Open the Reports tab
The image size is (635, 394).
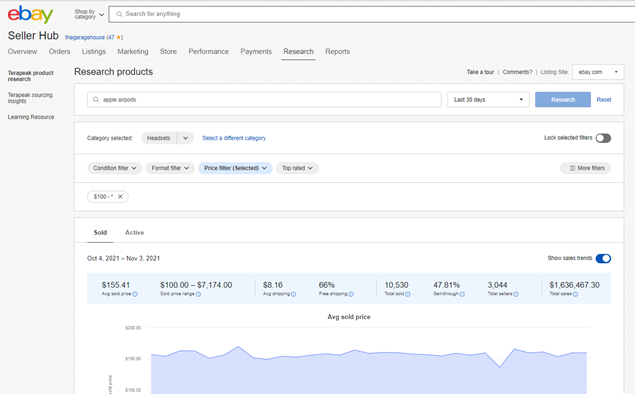click(337, 51)
